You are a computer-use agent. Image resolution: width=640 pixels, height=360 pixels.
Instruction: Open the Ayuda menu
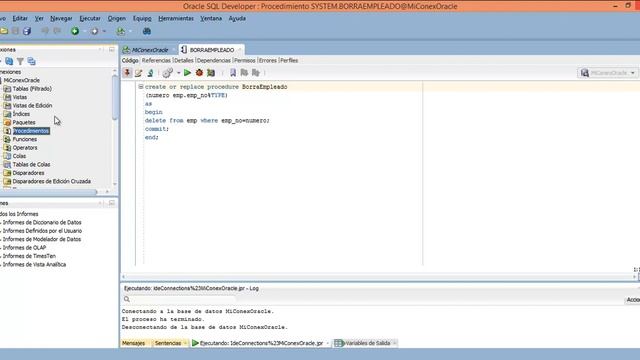[237, 18]
